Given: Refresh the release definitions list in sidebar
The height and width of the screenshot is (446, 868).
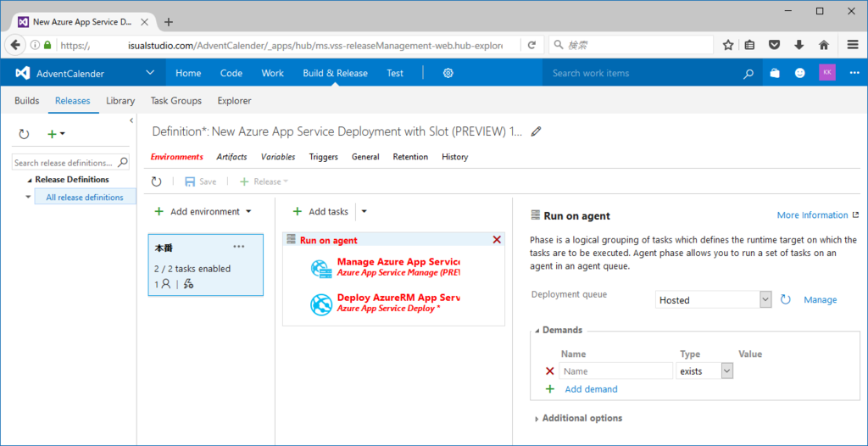Looking at the screenshot, I should 24,134.
